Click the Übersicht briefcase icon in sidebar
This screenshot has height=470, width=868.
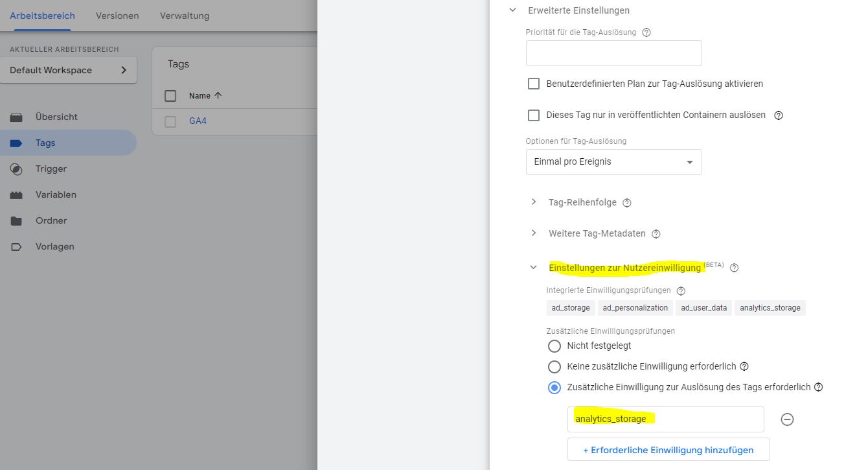coord(16,117)
